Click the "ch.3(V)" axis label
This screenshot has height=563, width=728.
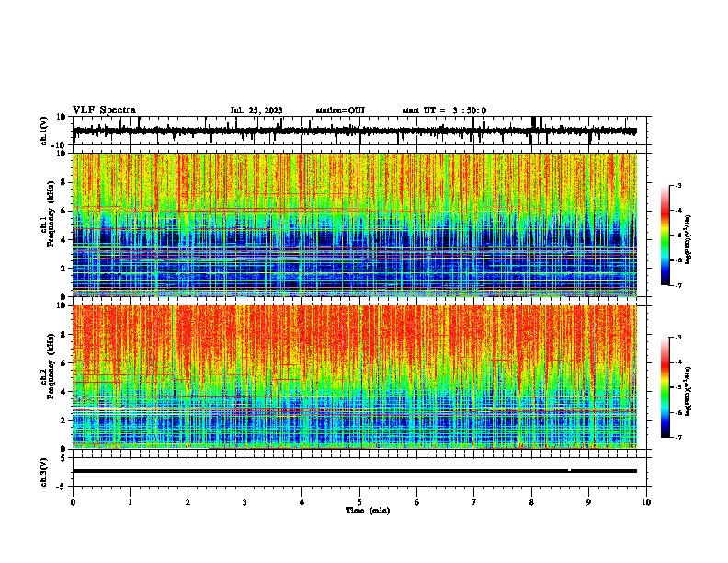44,472
